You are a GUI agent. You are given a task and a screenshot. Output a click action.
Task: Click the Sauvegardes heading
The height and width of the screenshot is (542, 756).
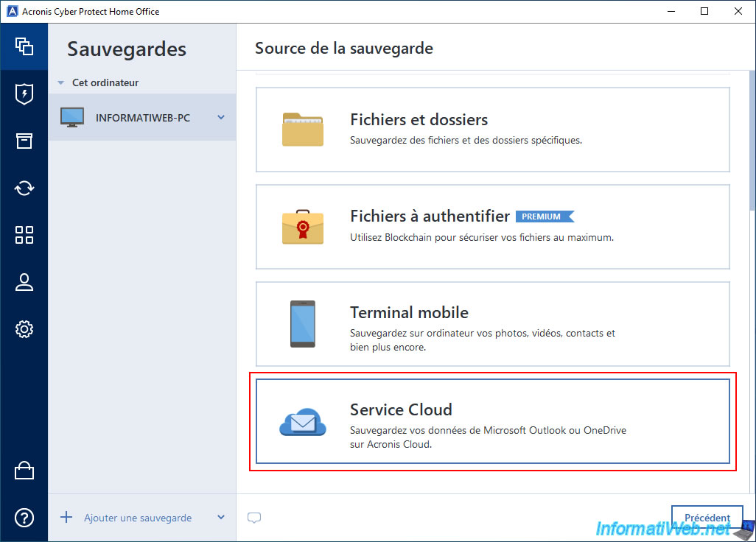tap(127, 49)
